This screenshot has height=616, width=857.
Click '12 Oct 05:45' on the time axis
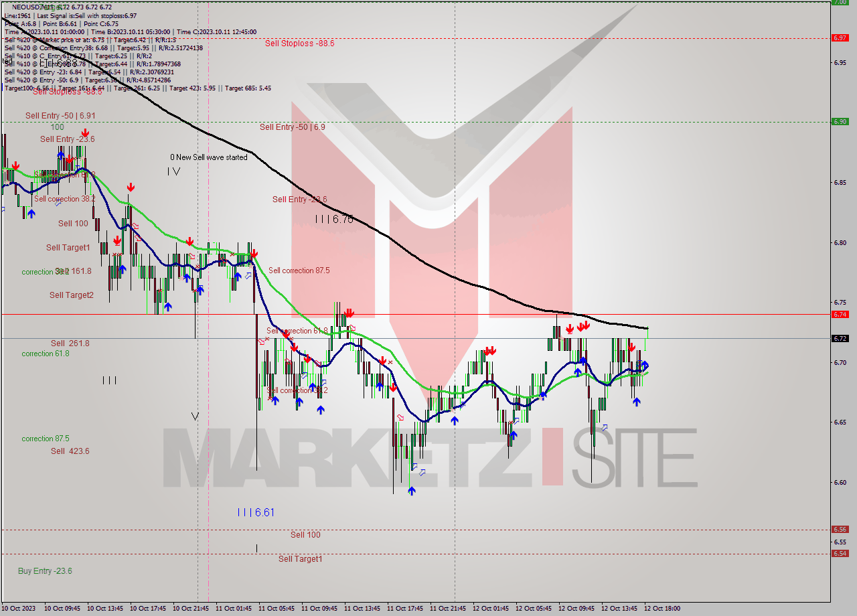pyautogui.click(x=534, y=609)
